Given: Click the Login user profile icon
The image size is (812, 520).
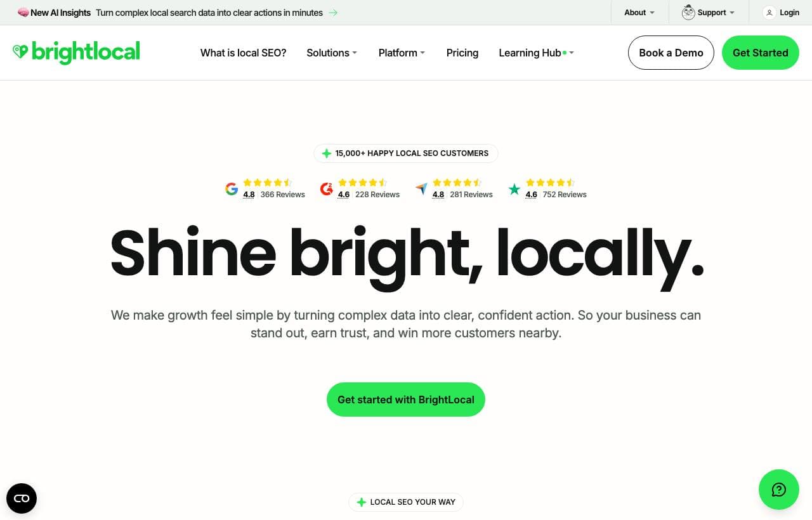Looking at the screenshot, I should coord(769,13).
